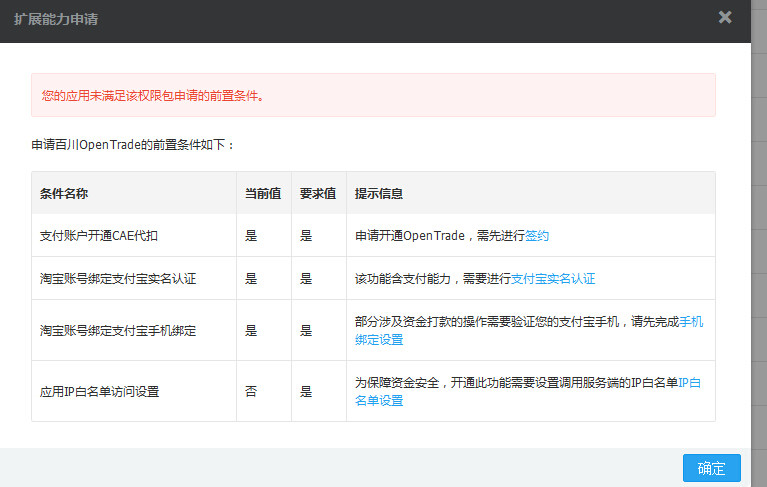Select the 条件名称 column header
Screen dimensions: 767x487
pyautogui.click(x=64, y=194)
